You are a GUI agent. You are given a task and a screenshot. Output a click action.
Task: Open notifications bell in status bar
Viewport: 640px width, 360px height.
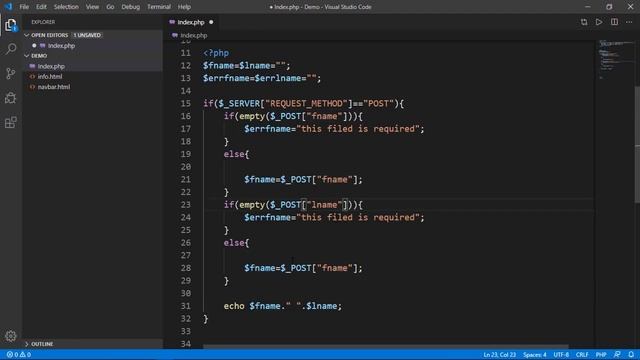click(x=631, y=355)
